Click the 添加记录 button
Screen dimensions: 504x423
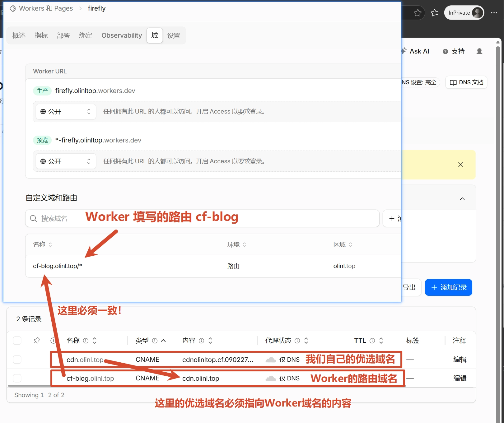[x=449, y=287]
